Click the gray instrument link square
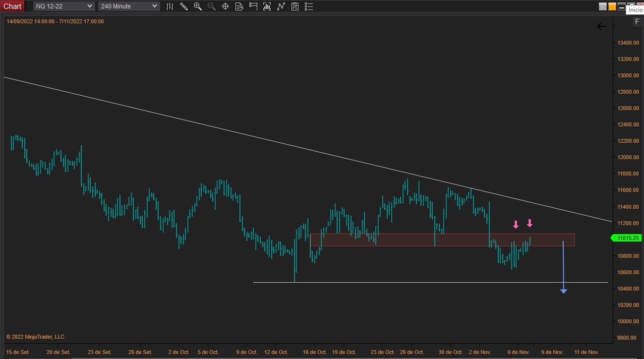 coord(603,6)
